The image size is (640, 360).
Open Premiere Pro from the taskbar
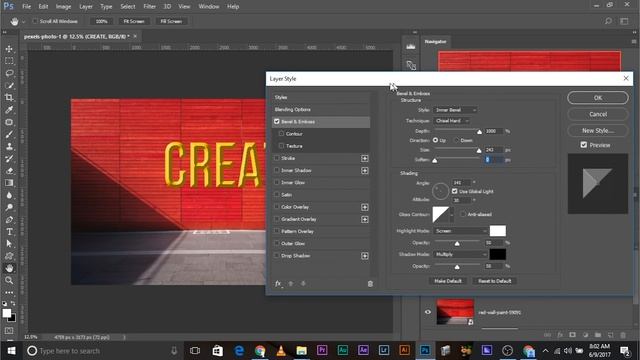pyautogui.click(x=322, y=350)
